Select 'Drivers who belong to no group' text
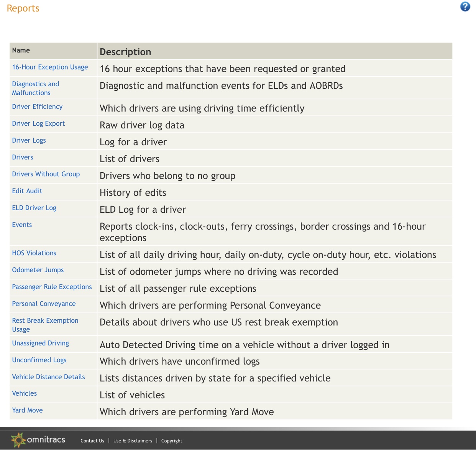 pyautogui.click(x=167, y=176)
